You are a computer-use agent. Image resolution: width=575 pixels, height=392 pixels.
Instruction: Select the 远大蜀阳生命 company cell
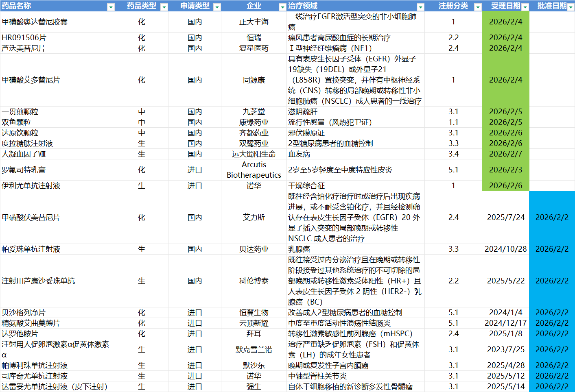tap(254, 154)
